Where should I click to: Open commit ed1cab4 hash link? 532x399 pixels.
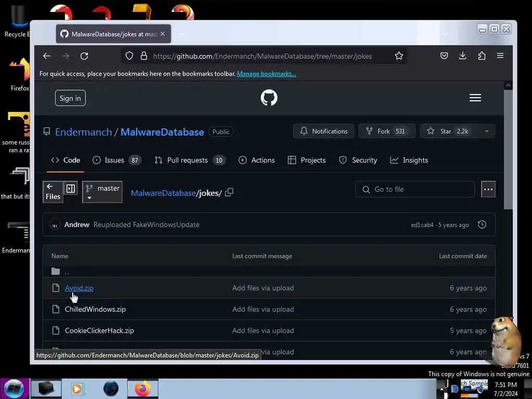422,225
